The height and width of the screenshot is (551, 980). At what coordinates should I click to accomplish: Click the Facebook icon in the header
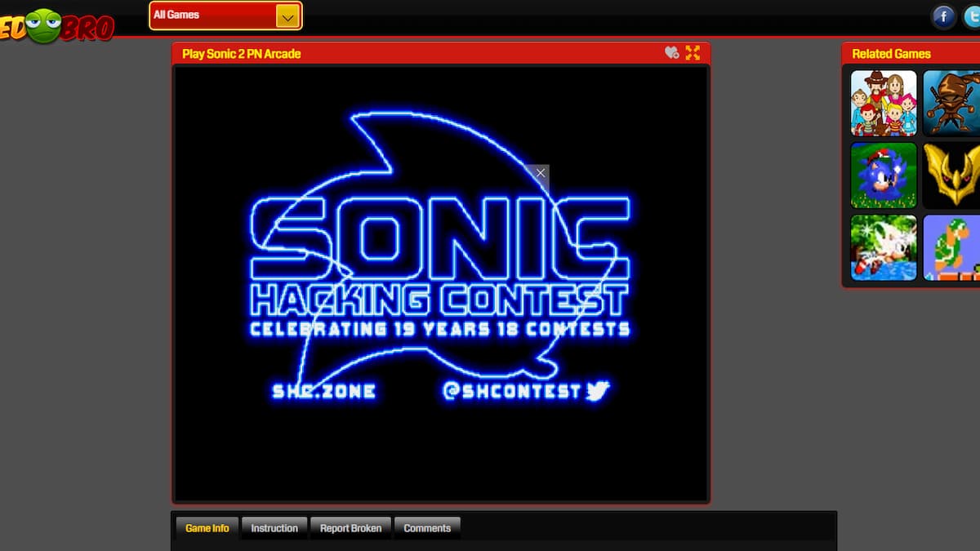click(x=944, y=16)
